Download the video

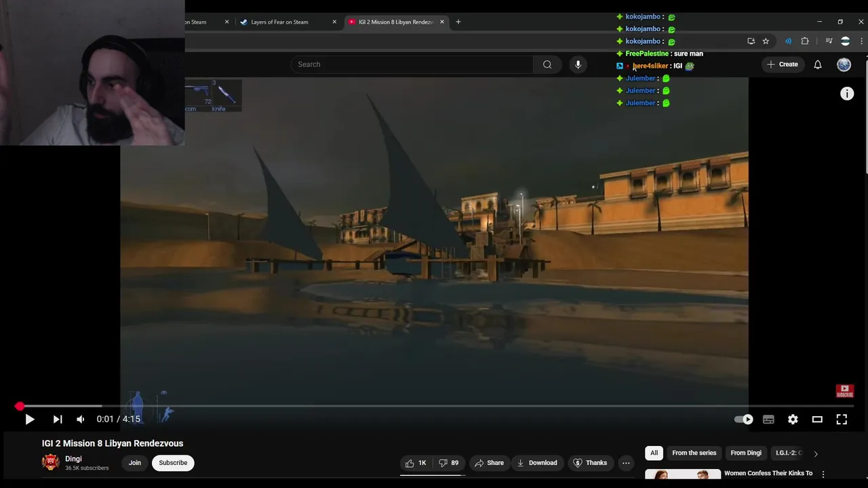536,463
